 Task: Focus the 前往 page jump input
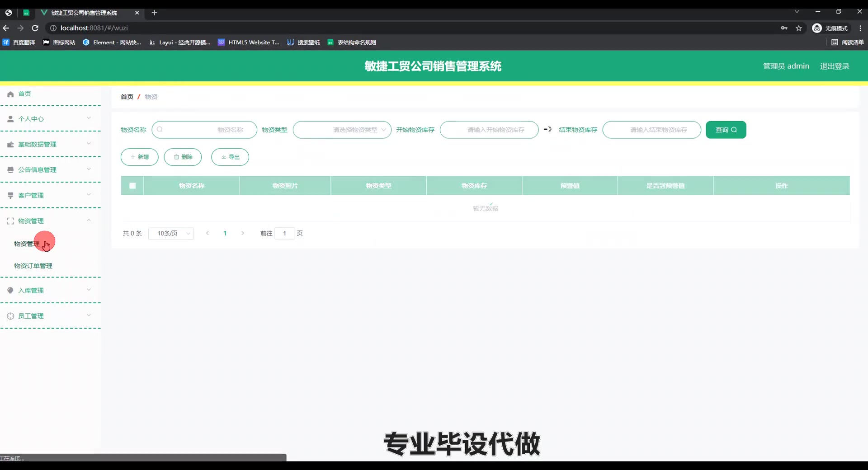pos(284,233)
